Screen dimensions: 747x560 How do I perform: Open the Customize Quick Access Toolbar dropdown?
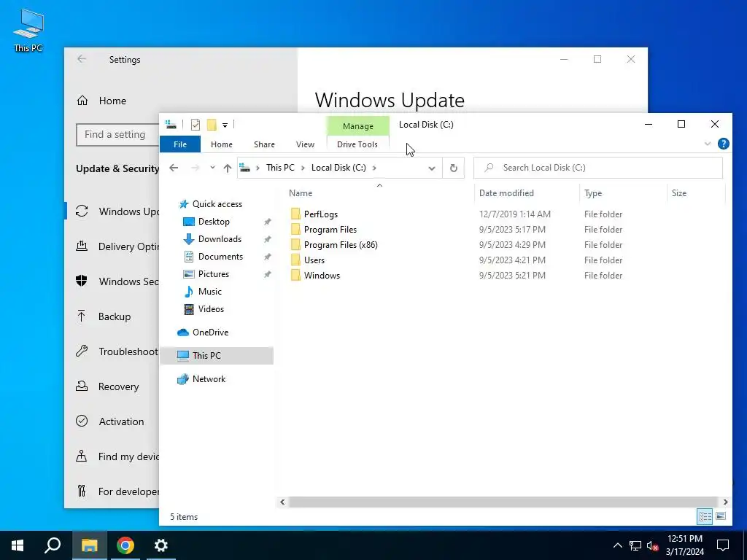[225, 125]
